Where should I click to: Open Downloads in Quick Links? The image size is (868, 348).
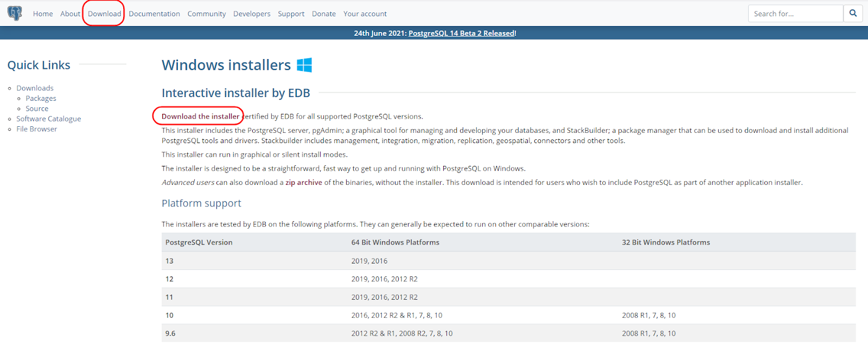[35, 88]
